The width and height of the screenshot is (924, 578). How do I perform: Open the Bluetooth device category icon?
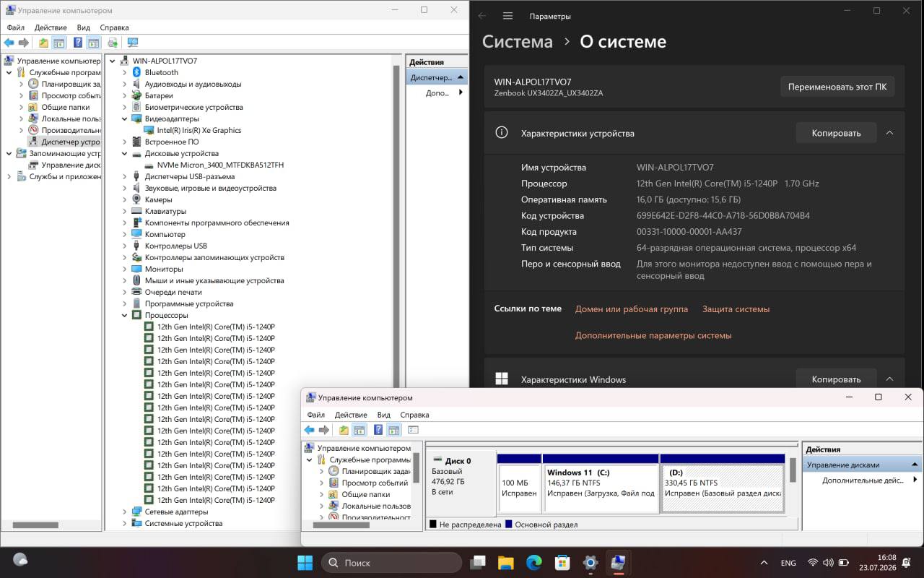[x=136, y=72]
